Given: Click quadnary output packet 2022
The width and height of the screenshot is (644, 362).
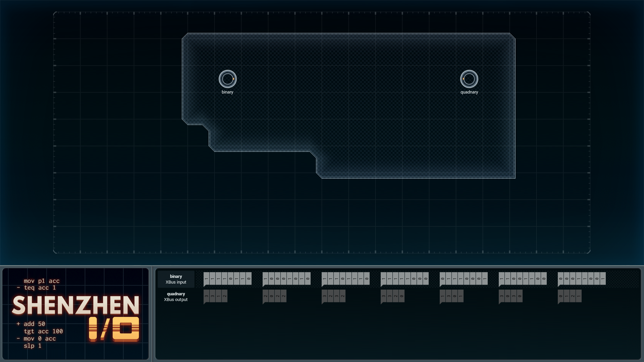Looking at the screenshot, I should [x=274, y=296].
